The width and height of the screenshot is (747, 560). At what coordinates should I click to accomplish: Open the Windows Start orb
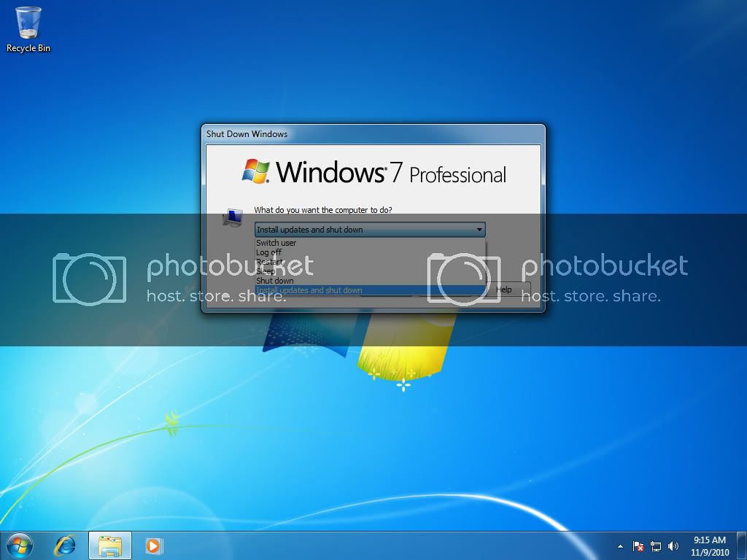pyautogui.click(x=20, y=545)
